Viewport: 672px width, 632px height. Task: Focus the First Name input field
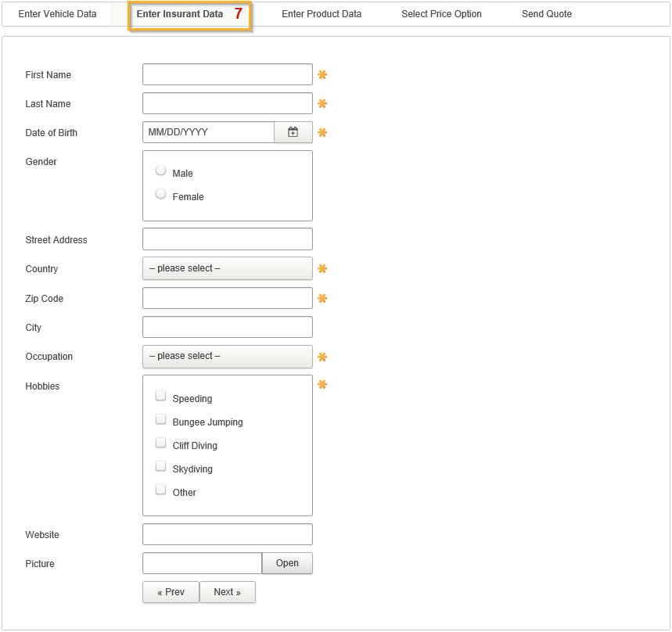click(227, 74)
